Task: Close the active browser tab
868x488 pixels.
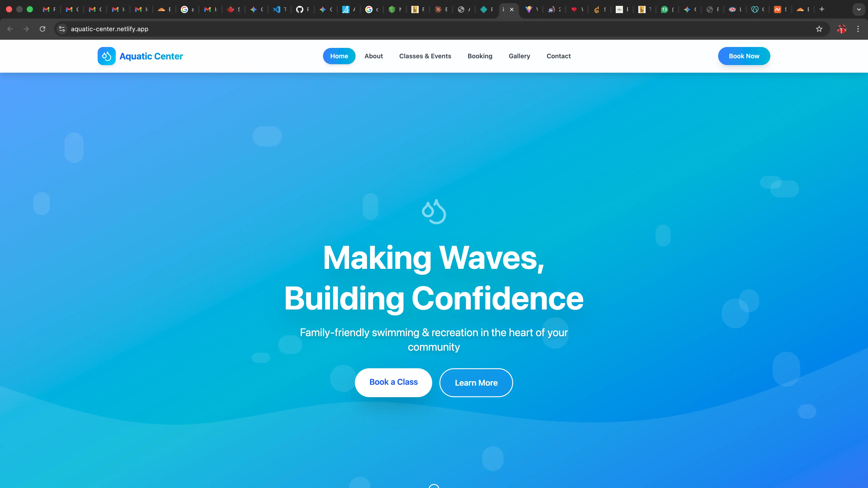Action: [512, 9]
